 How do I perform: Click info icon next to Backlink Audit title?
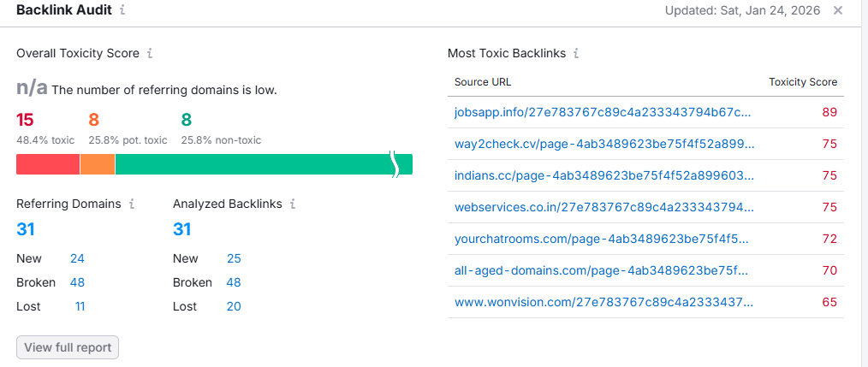click(x=122, y=10)
